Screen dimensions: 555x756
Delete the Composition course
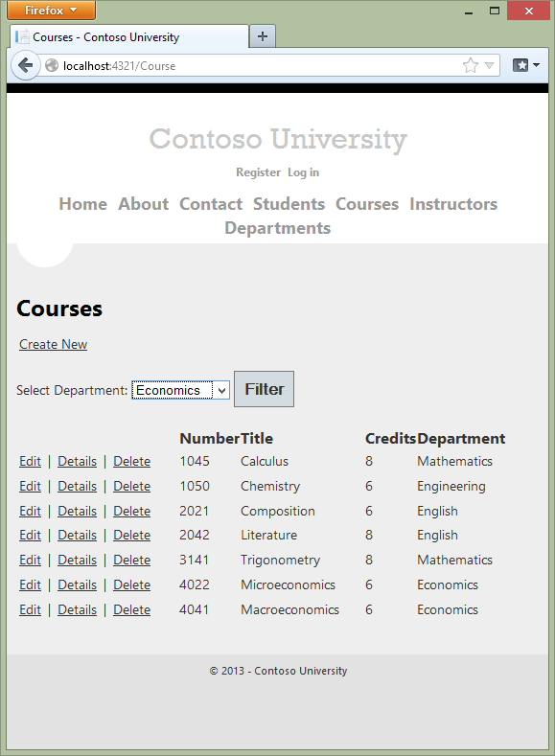point(131,511)
